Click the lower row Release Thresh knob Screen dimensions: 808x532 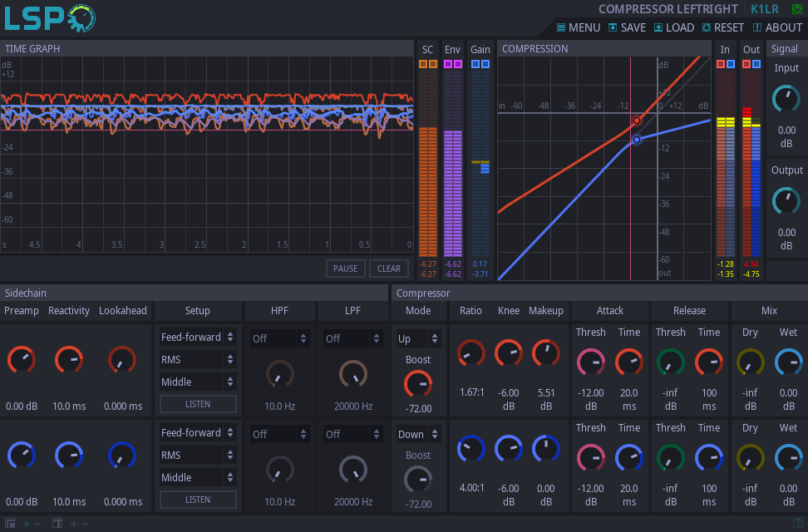pos(670,457)
